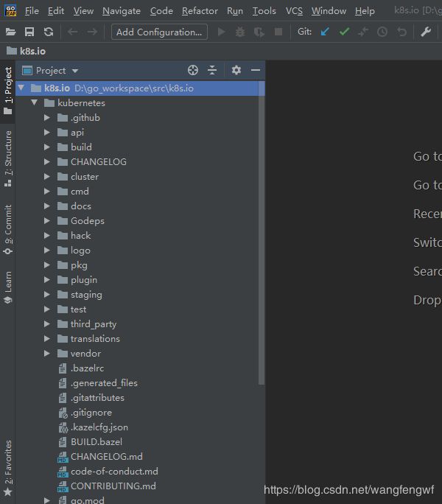Click the Git Commit green checkmark
Screen dimensions: 442x504
click(344, 32)
